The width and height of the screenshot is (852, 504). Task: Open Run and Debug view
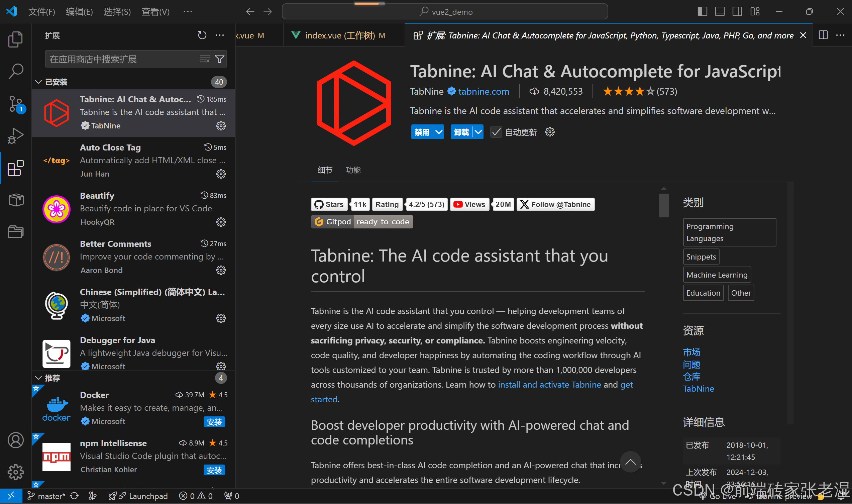pyautogui.click(x=15, y=136)
